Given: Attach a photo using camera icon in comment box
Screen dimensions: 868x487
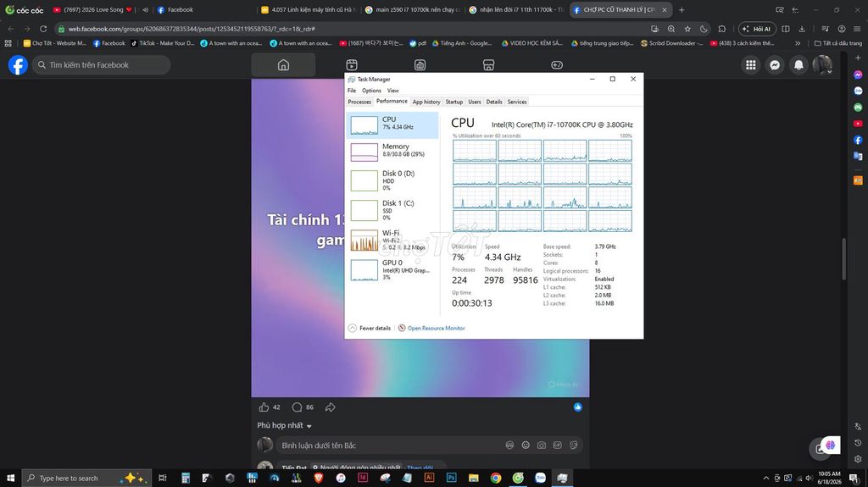Looking at the screenshot, I should pos(542,445).
